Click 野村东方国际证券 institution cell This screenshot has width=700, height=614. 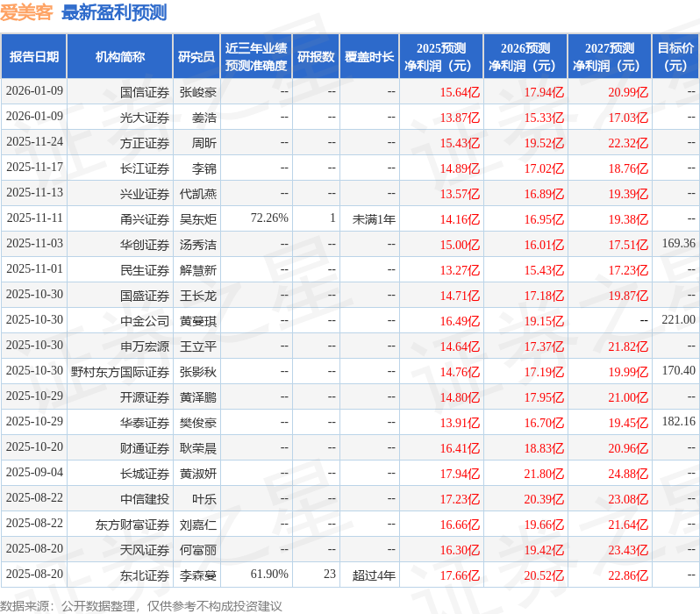point(120,373)
